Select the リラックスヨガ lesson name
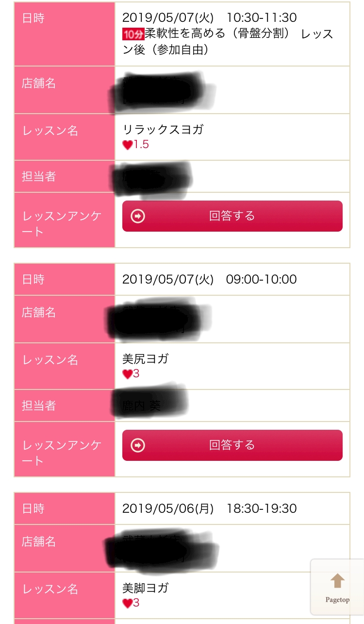The height and width of the screenshot is (624, 364). [163, 130]
